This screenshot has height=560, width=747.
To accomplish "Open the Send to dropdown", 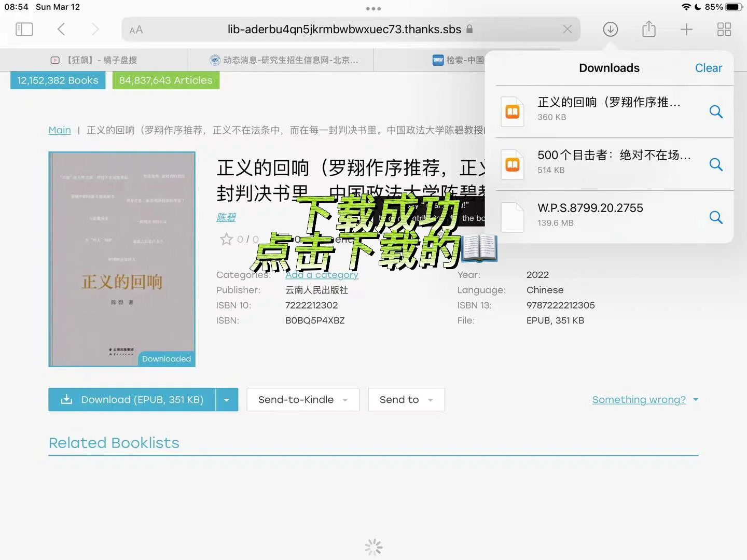I will [x=406, y=400].
